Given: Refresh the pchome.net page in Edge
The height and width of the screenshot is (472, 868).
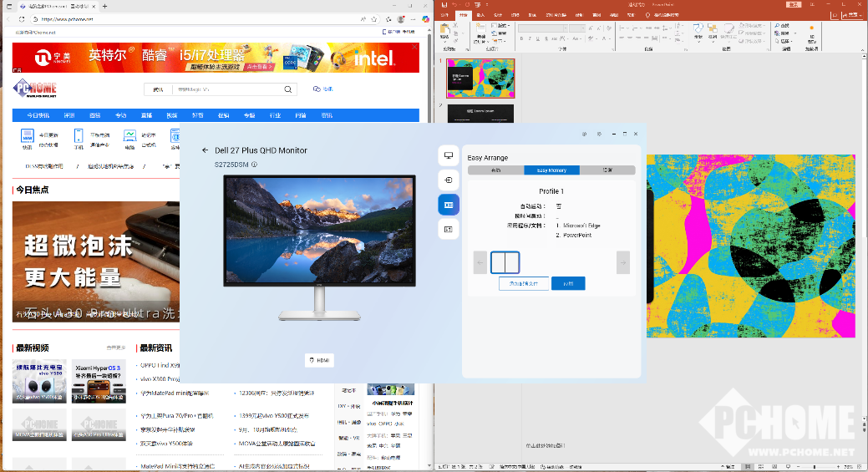Looking at the screenshot, I should [x=22, y=19].
